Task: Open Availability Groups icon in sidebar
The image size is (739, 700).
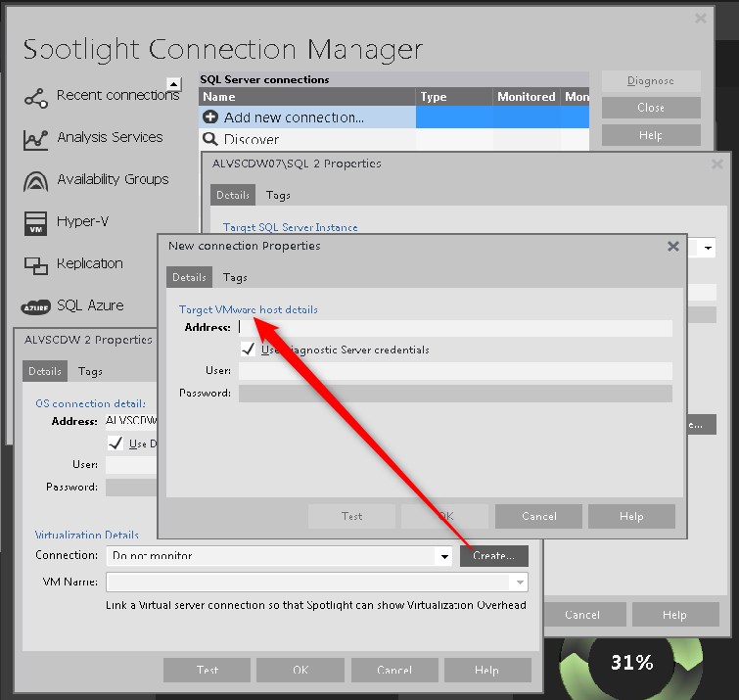Action: pos(35,181)
